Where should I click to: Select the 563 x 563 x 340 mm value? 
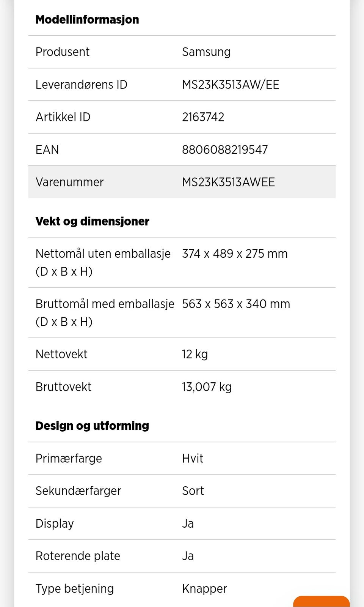point(236,304)
